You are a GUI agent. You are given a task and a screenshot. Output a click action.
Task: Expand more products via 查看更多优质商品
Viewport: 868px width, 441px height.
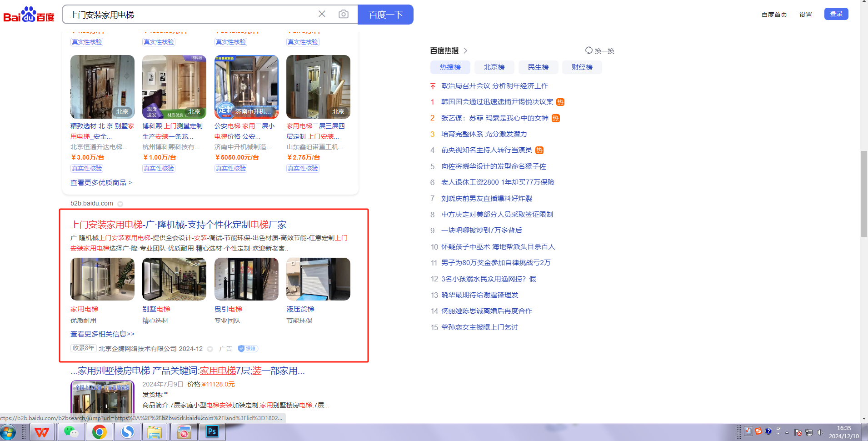tap(101, 183)
